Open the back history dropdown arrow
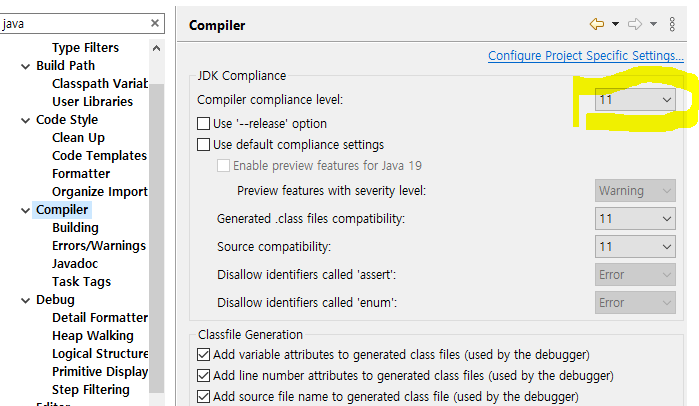This screenshot has width=699, height=406. [x=616, y=24]
